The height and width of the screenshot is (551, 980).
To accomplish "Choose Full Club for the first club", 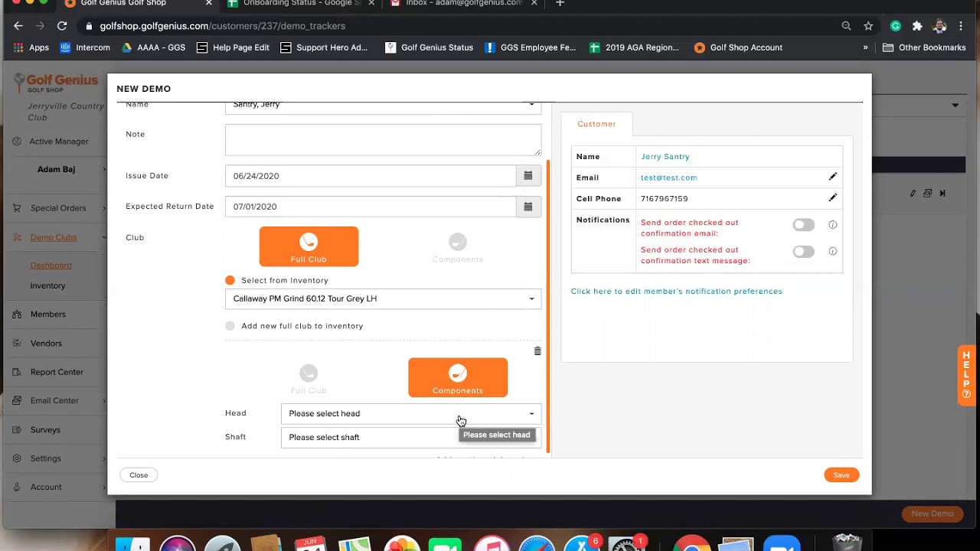I will coord(309,246).
